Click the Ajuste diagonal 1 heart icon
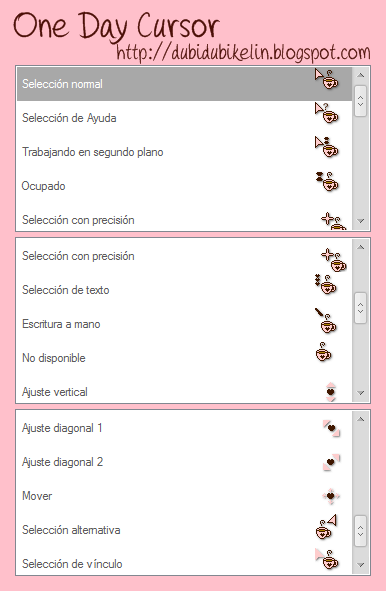Image resolution: width=386 pixels, height=591 pixels. [331, 428]
